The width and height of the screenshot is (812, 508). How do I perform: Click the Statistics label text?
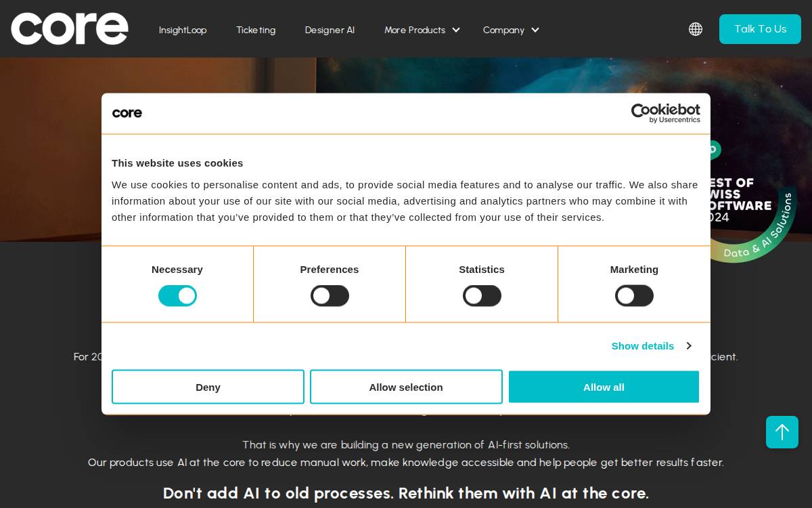point(482,270)
